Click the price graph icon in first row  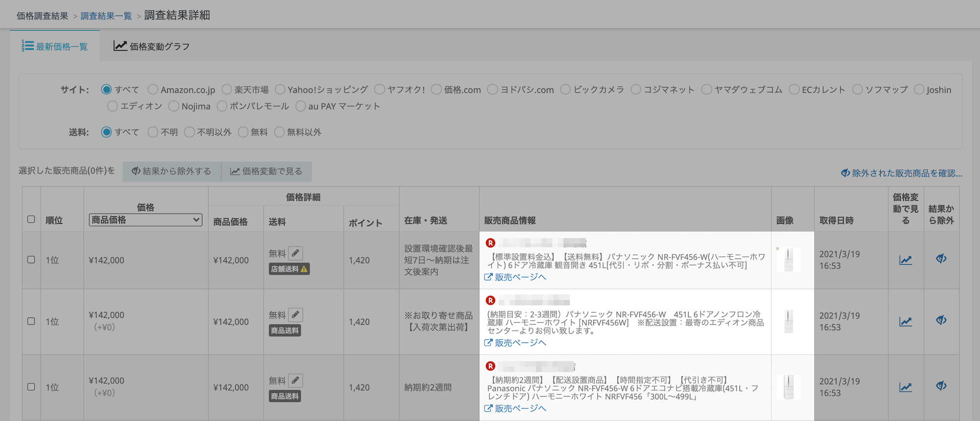point(905,260)
